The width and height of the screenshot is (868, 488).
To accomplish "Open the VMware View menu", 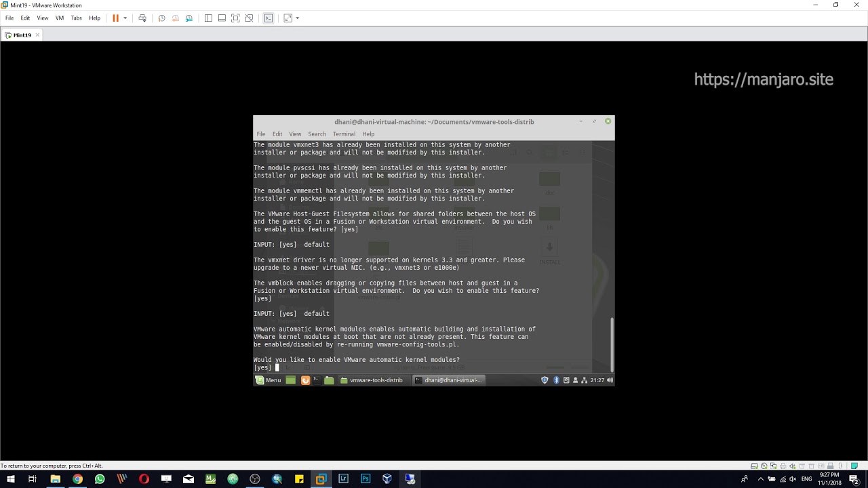I will pyautogui.click(x=43, y=18).
